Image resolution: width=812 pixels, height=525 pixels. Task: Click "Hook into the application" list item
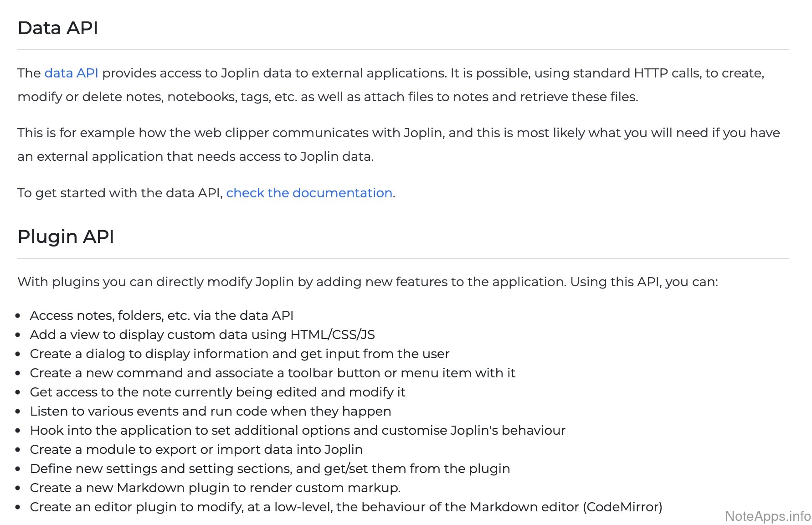coord(297,431)
